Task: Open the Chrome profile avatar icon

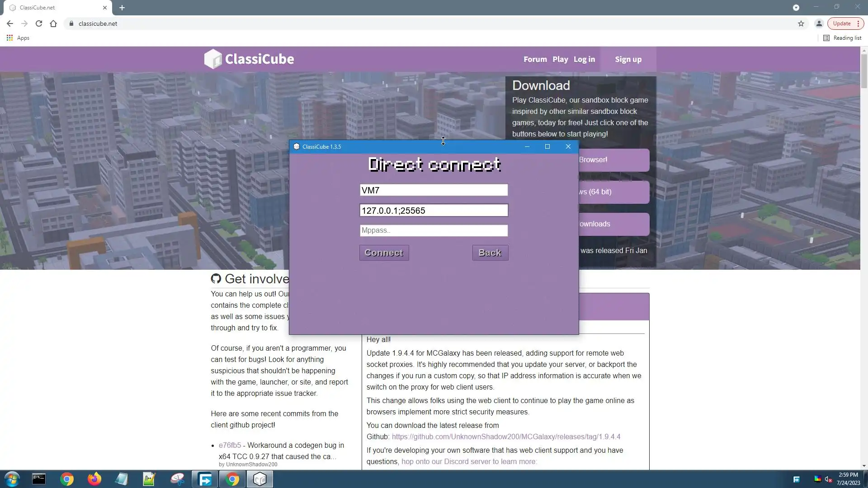Action: [819, 23]
